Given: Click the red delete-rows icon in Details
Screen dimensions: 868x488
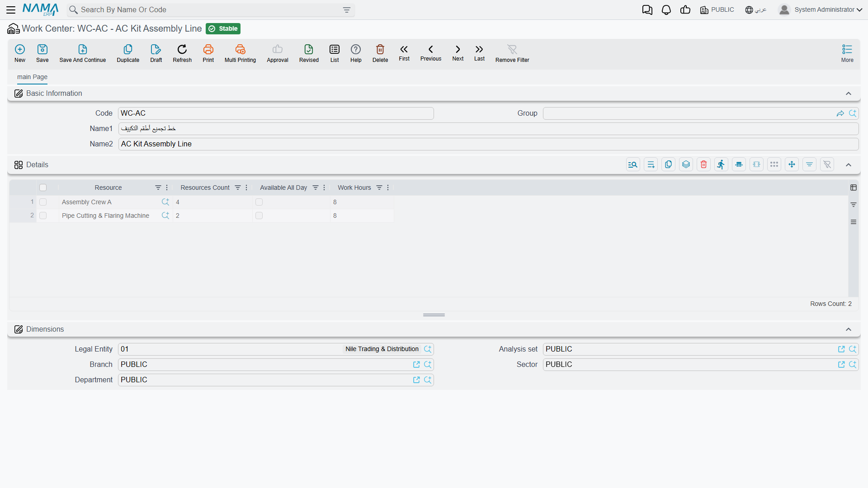Looking at the screenshot, I should point(703,164).
